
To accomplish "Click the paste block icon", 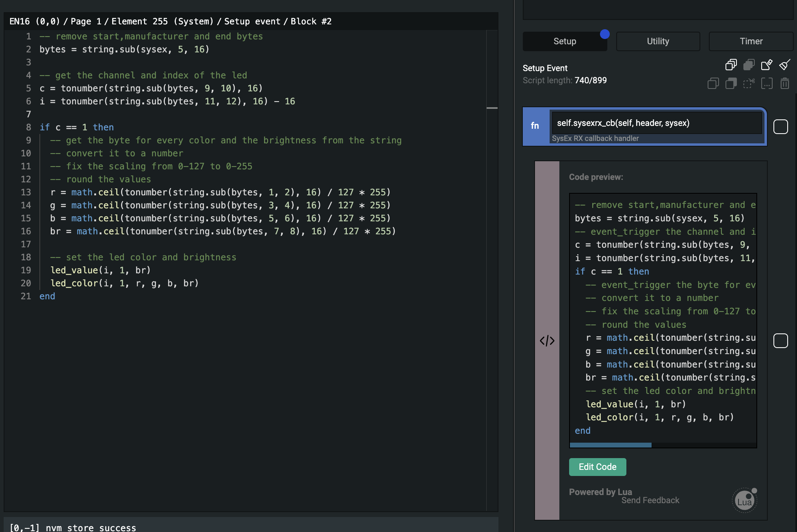I will coord(731,84).
